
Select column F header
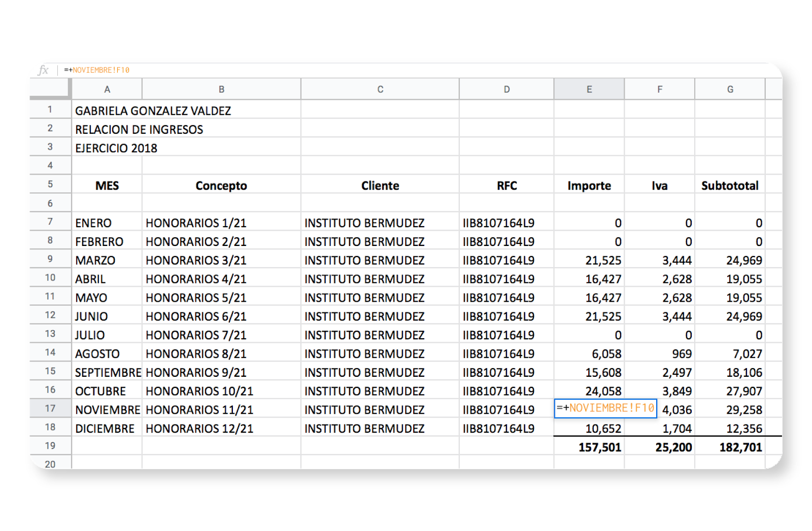pyautogui.click(x=660, y=89)
